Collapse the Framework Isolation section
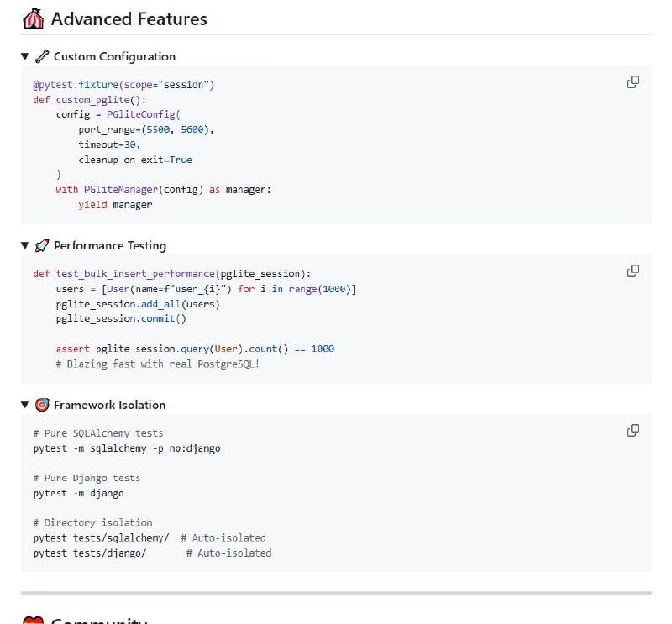This screenshot has width=672, height=624. 25,405
